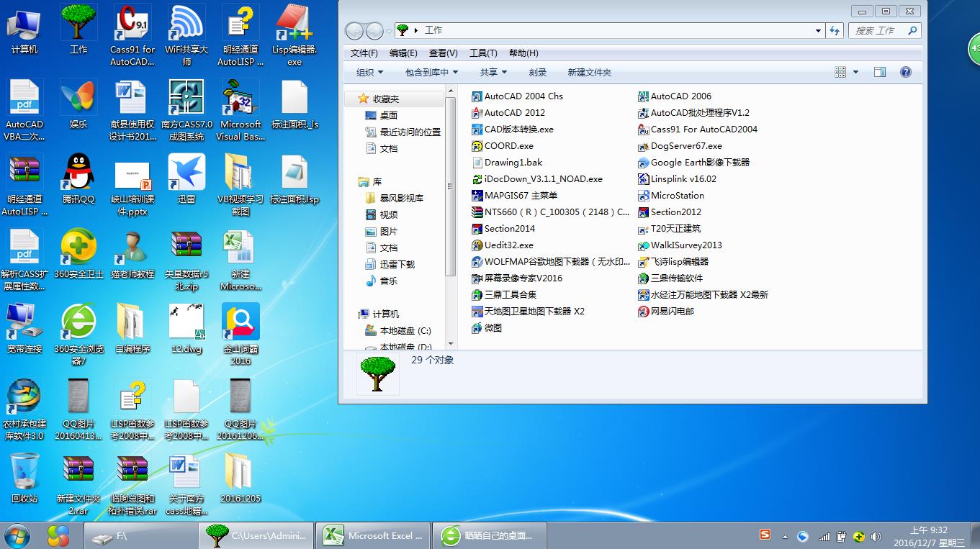Open the 共享 dropdown in the toolbar

pos(493,73)
